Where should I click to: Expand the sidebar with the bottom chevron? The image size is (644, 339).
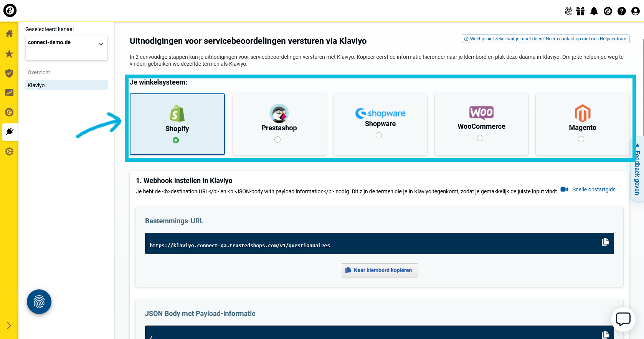pyautogui.click(x=9, y=326)
